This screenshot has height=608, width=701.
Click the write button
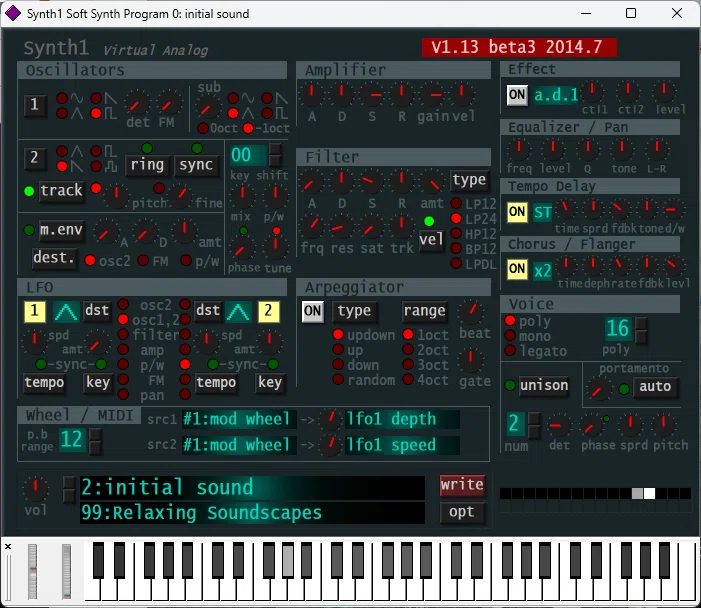tap(462, 486)
